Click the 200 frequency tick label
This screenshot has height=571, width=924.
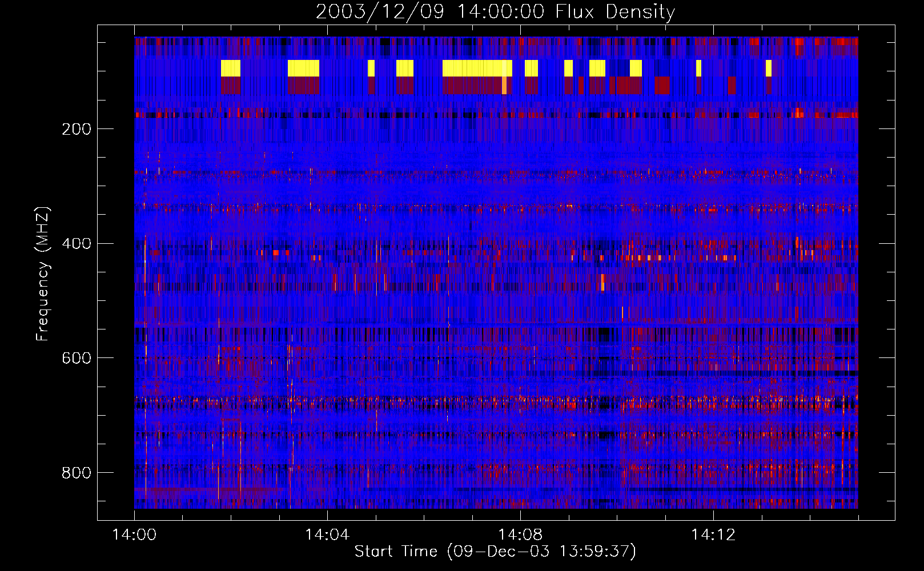[x=77, y=129]
